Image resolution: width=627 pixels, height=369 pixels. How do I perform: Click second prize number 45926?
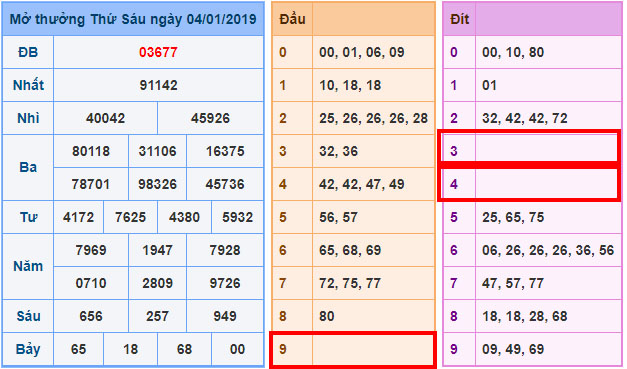210,118
